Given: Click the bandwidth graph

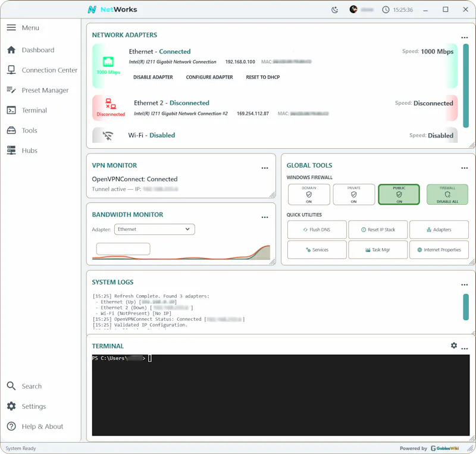Looking at the screenshot, I should [x=181, y=251].
